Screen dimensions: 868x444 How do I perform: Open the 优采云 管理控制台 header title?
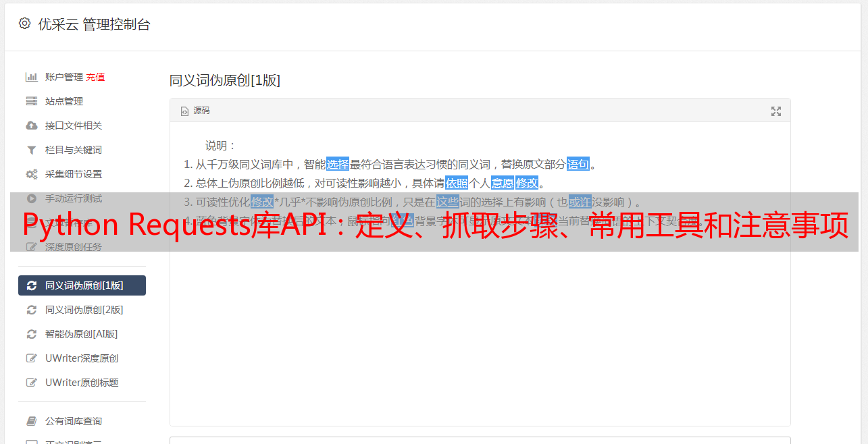point(94,24)
